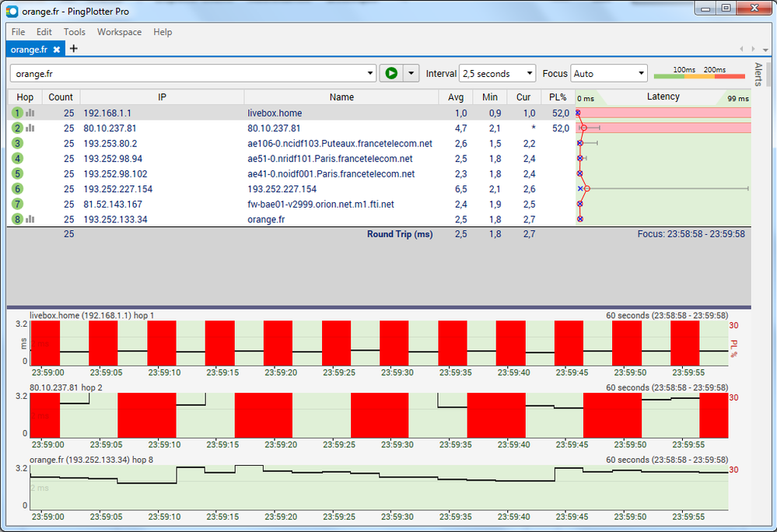Open the Alerts side panel

pyautogui.click(x=758, y=75)
